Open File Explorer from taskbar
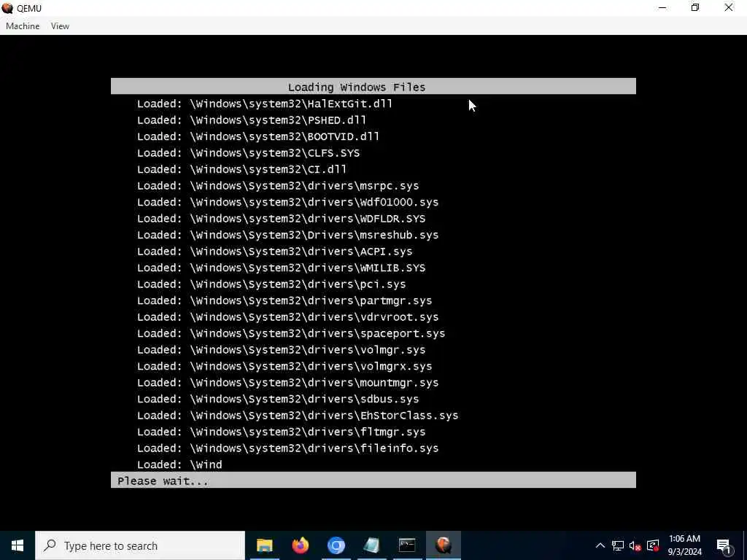 tap(264, 545)
